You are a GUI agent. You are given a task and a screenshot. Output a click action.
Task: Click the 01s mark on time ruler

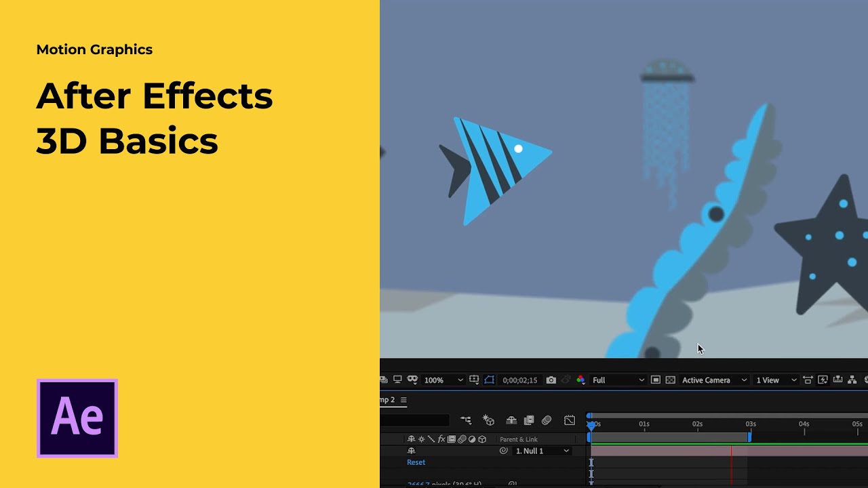644,424
